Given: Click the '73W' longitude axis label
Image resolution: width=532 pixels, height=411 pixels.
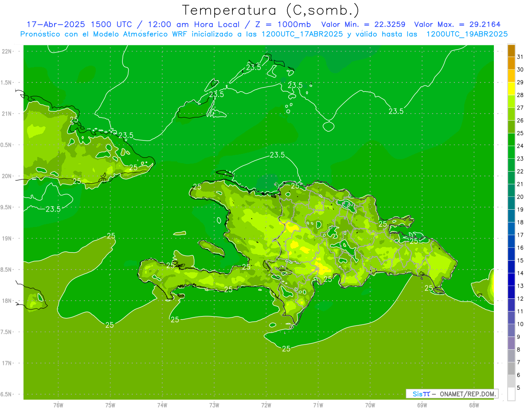Looking at the screenshot, I should point(214,405).
